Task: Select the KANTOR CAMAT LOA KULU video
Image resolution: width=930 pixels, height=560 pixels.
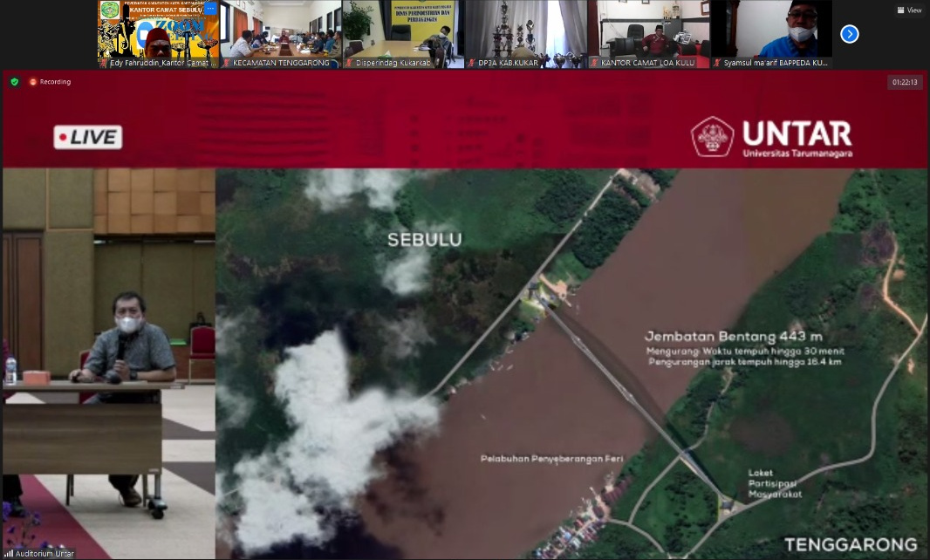Action: point(647,31)
